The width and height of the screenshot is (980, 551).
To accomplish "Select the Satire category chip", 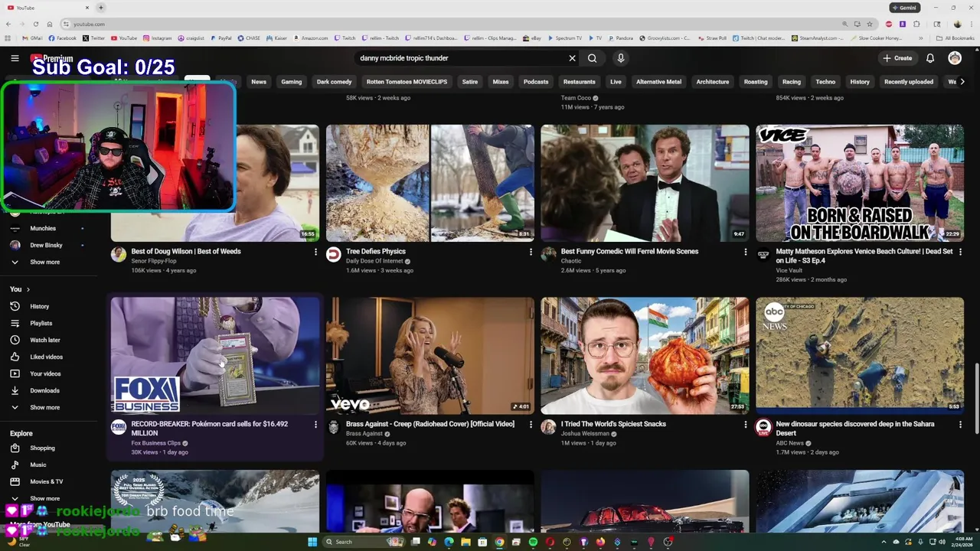I will [470, 82].
